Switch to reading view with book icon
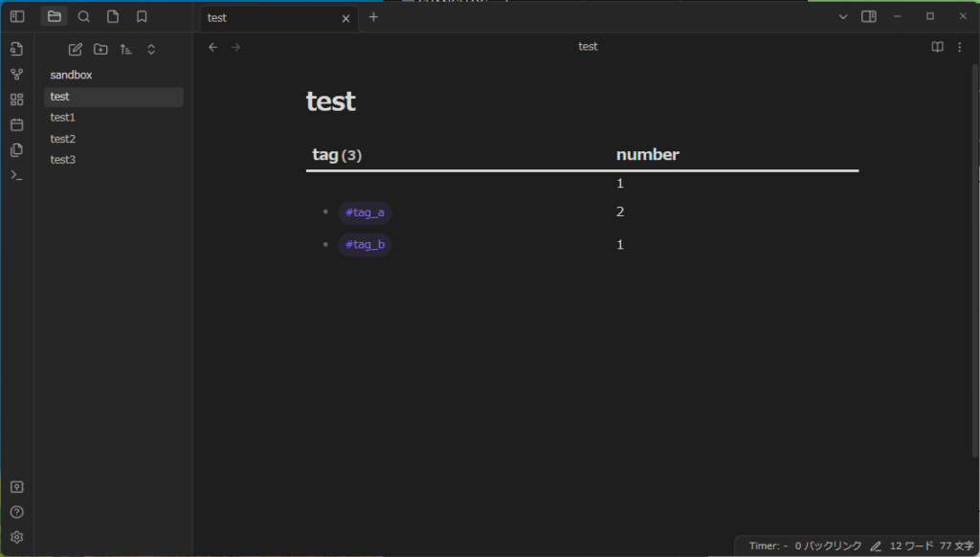This screenshot has height=557, width=980. pos(936,46)
